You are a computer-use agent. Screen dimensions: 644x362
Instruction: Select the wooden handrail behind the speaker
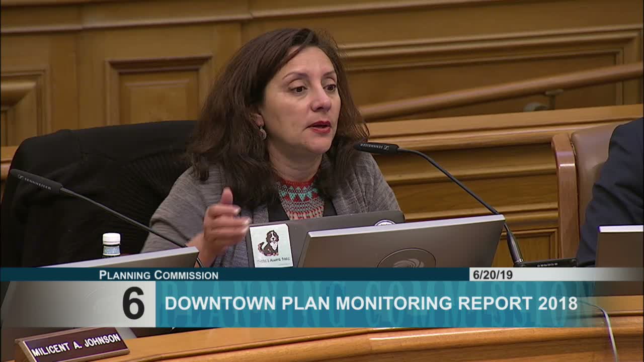click(x=501, y=92)
